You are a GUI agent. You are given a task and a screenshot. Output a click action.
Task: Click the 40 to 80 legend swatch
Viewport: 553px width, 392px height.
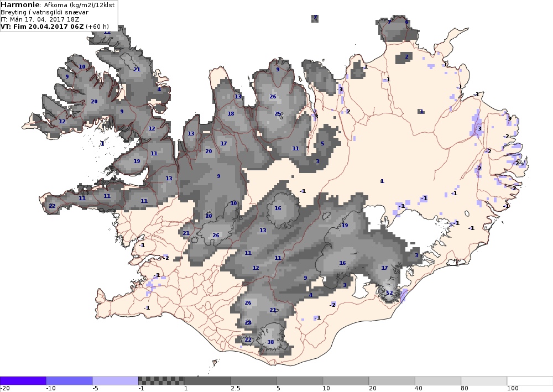pos(438,381)
